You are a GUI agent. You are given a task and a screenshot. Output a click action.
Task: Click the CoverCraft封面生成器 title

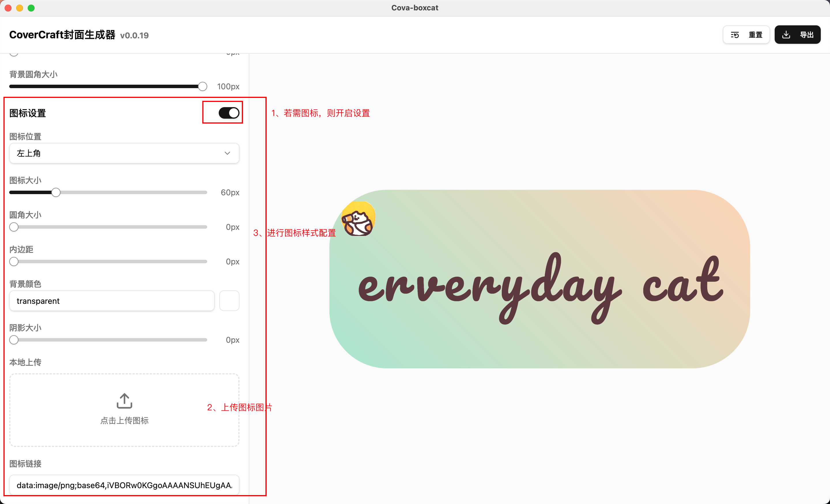[62, 35]
